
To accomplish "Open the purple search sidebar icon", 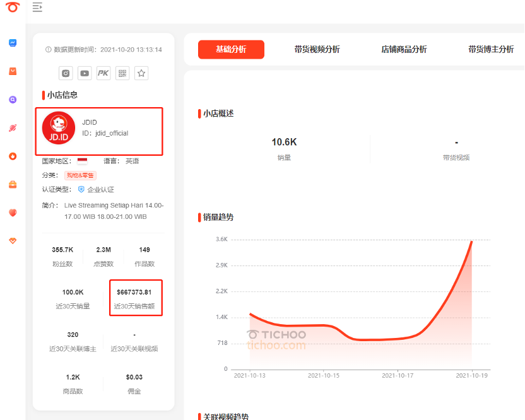I will pyautogui.click(x=13, y=100).
